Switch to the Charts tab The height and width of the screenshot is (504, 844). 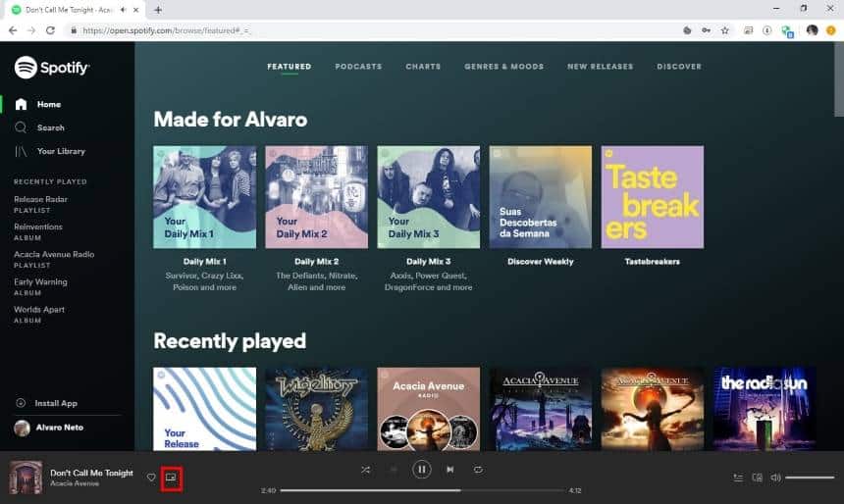423,67
